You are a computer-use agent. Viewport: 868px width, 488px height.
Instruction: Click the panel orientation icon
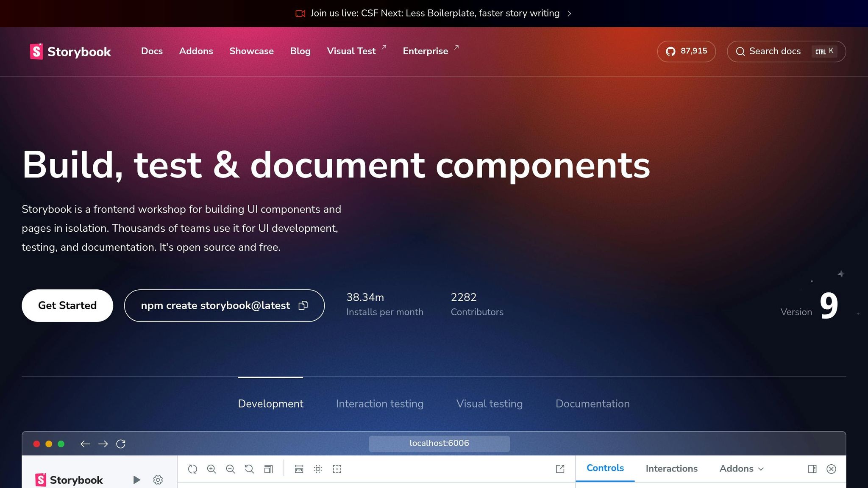(812, 469)
